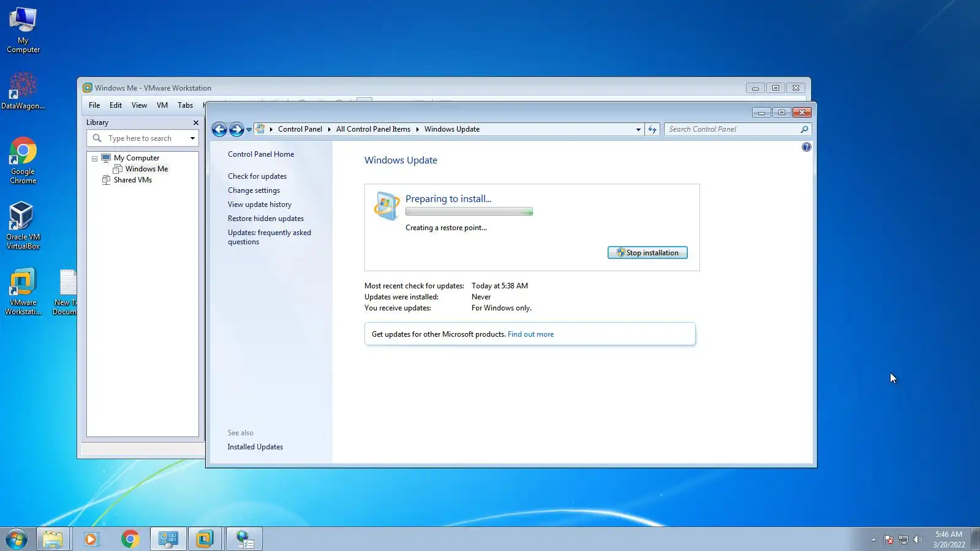Screen dimensions: 980x551
Task: Click the magnifier icon in Search Control Panel
Action: [804, 129]
